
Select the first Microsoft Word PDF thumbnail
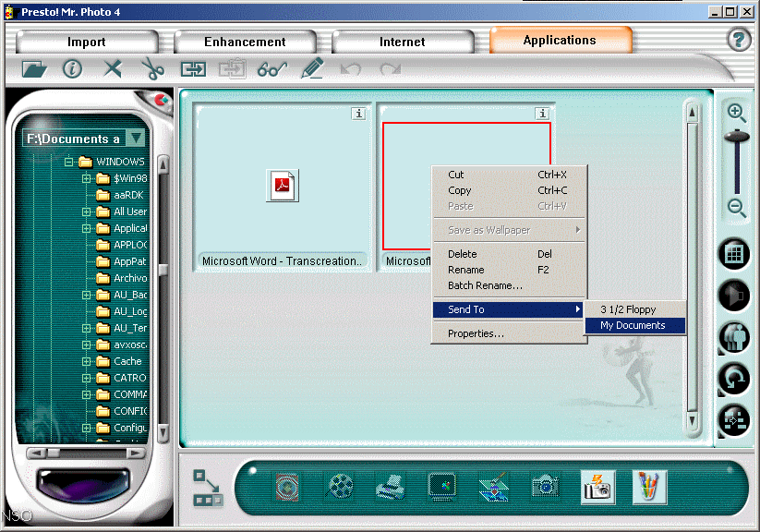point(283,186)
